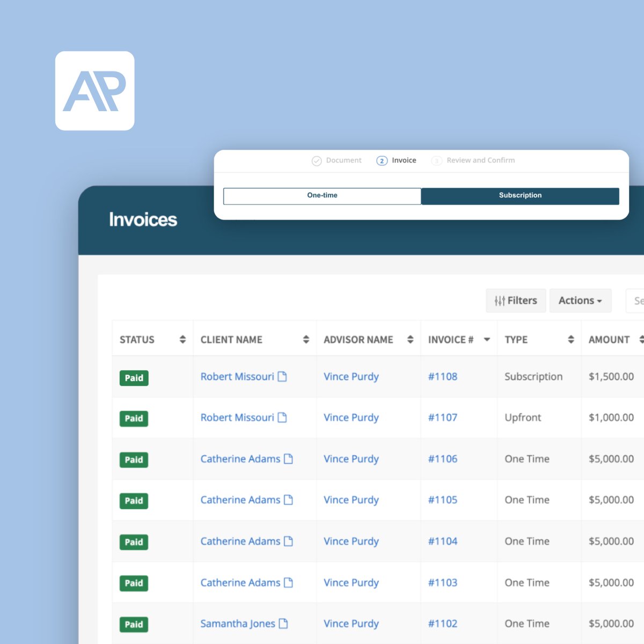Image resolution: width=644 pixels, height=644 pixels.
Task: Open Catherine Adams link in row #1105
Action: click(x=240, y=500)
